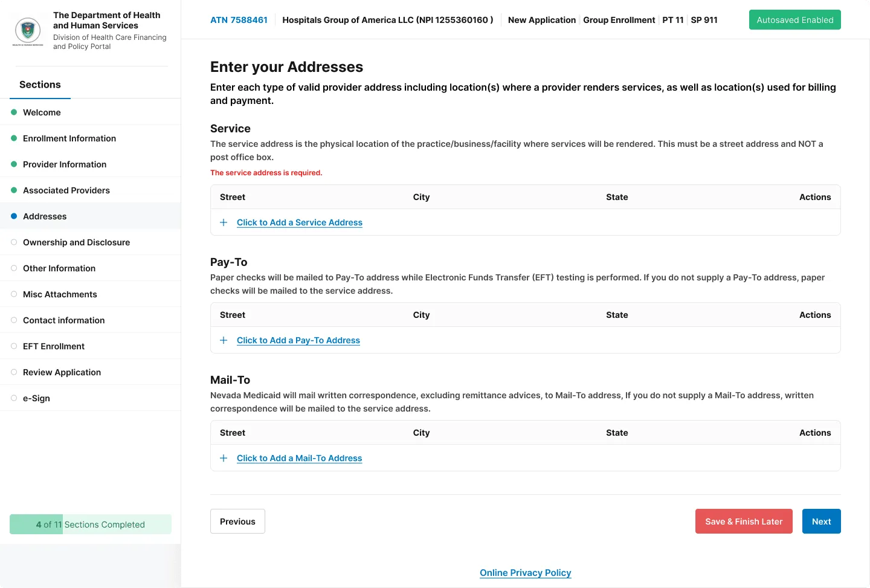Open Ownership and Disclosure section
Viewport: 870px width, 588px height.
[91, 242]
